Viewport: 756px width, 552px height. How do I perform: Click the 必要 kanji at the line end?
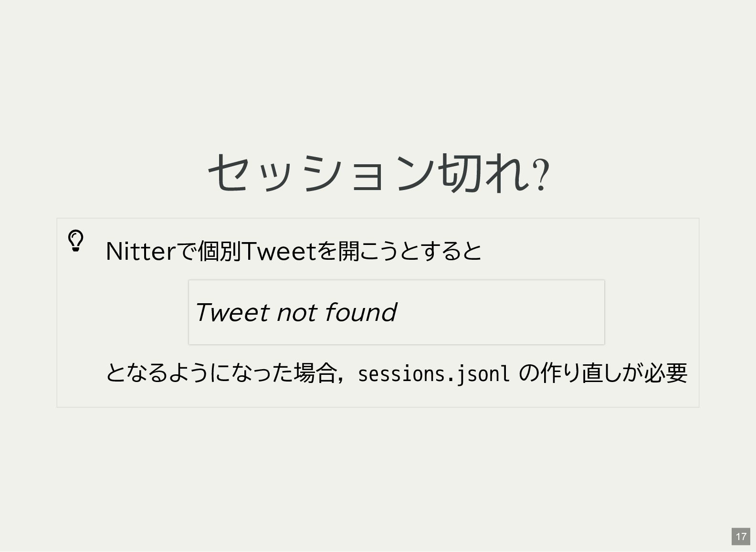coord(666,373)
